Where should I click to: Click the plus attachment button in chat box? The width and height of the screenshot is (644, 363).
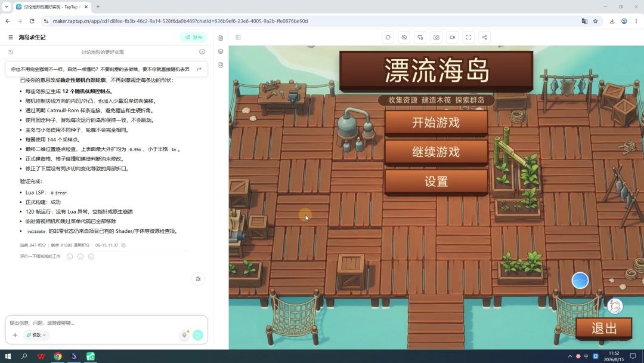point(15,335)
